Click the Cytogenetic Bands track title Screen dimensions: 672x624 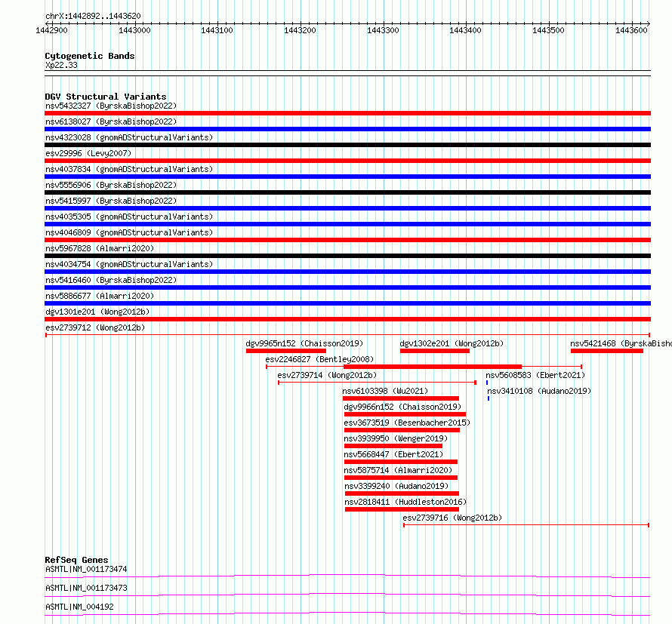coord(90,56)
